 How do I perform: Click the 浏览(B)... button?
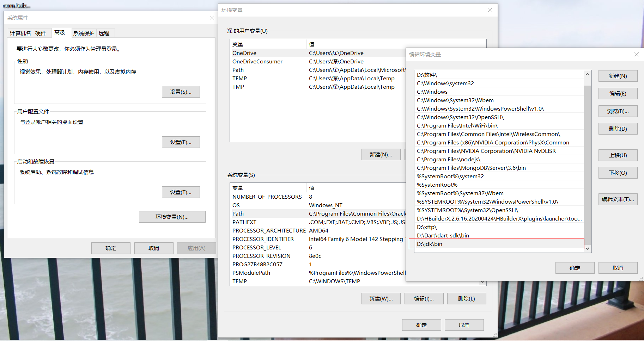pyautogui.click(x=618, y=111)
